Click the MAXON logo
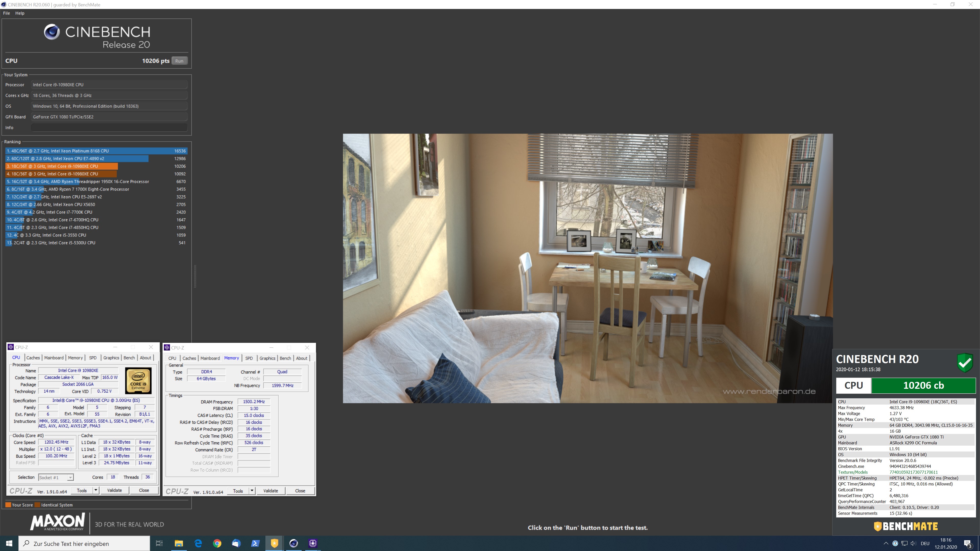980x551 pixels. pos(58,522)
